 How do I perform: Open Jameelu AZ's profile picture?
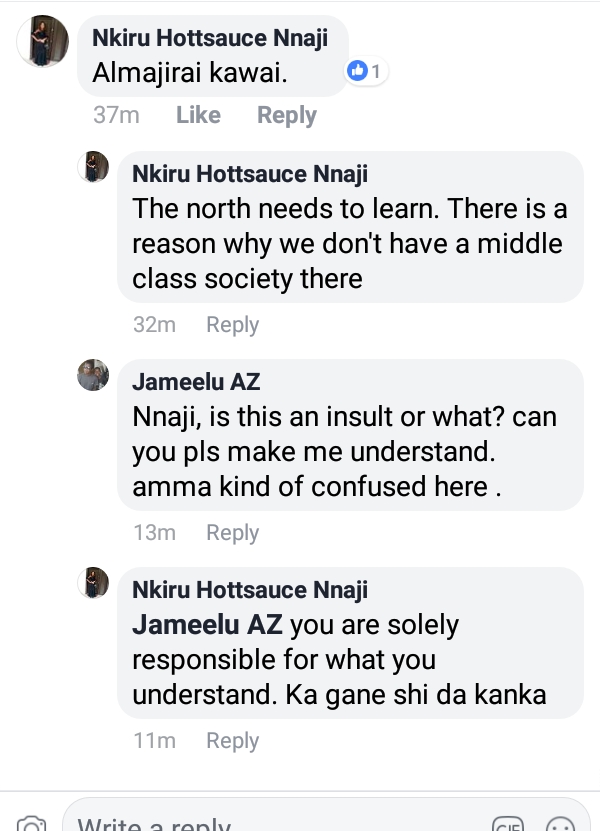pyautogui.click(x=93, y=375)
